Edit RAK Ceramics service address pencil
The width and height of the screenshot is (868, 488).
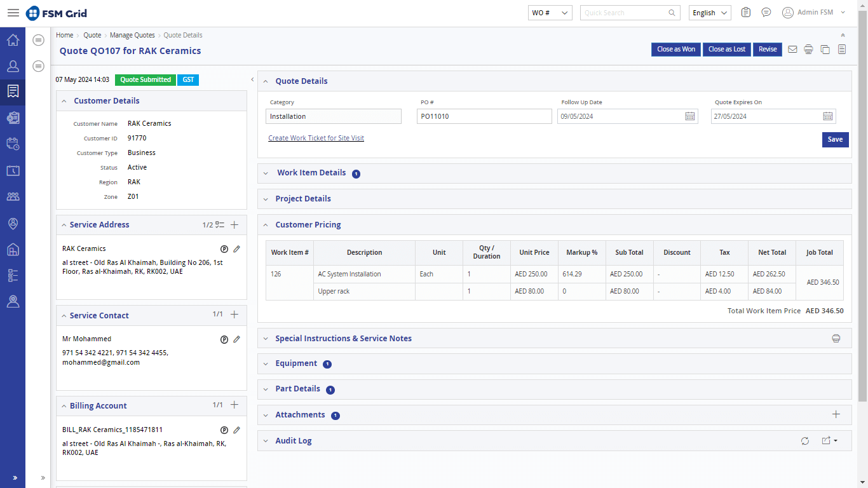[236, 249]
